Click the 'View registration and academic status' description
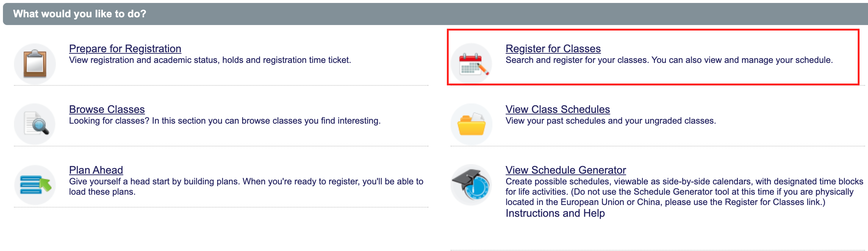 pos(210,60)
